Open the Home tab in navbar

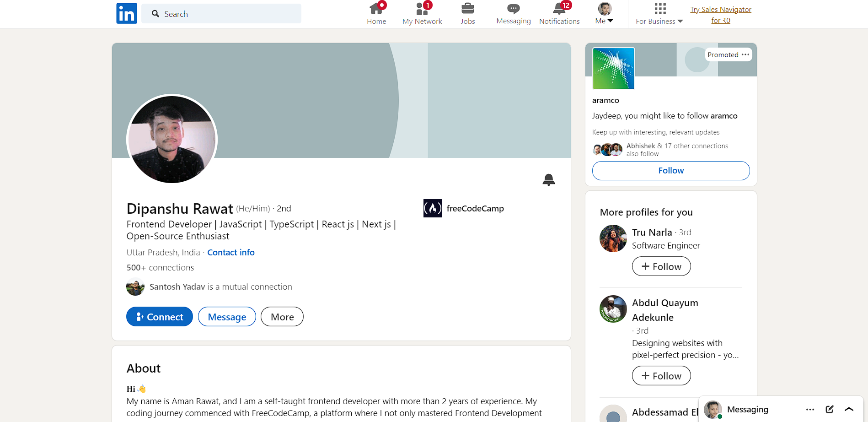tap(376, 13)
